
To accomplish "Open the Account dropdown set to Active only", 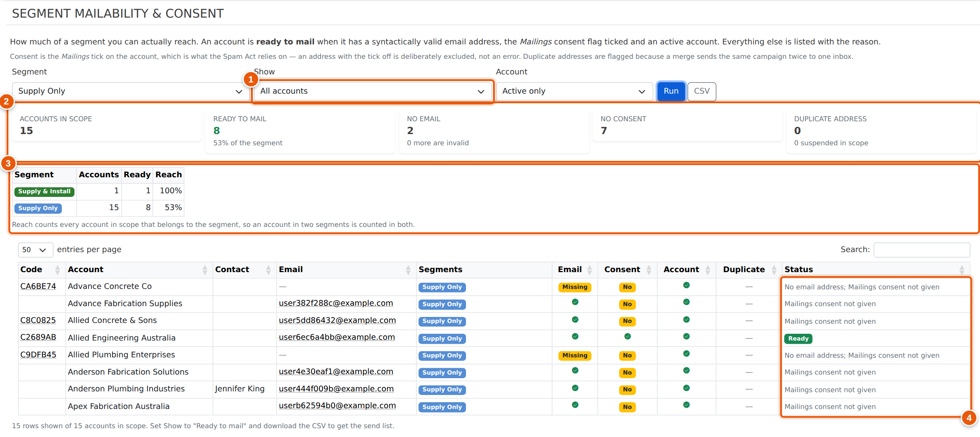I will [x=574, y=91].
